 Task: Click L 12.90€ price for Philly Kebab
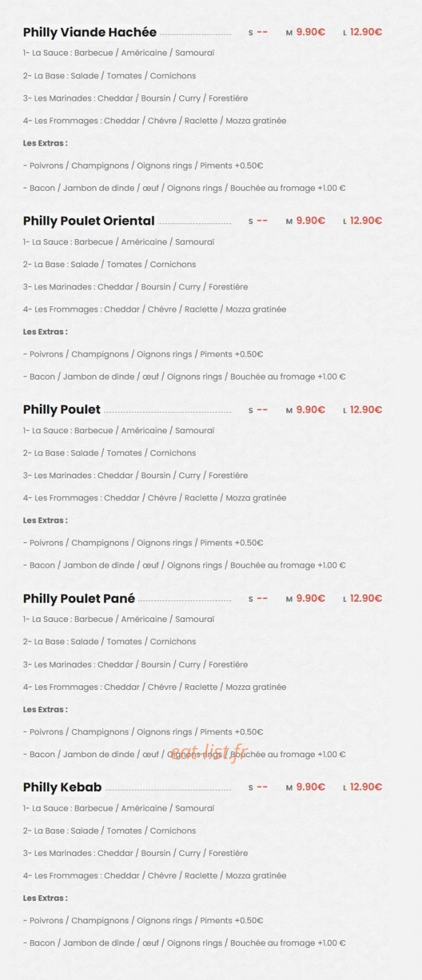tap(363, 787)
